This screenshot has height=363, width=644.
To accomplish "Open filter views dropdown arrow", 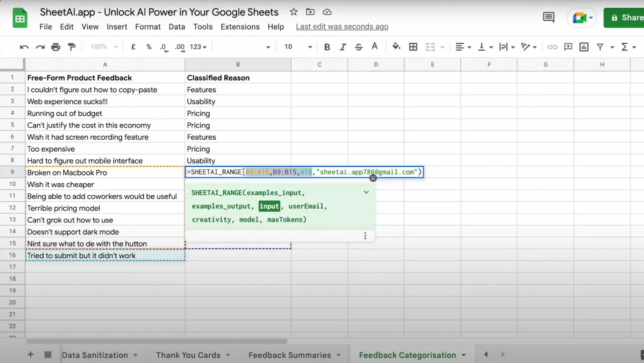I will 612,47.
